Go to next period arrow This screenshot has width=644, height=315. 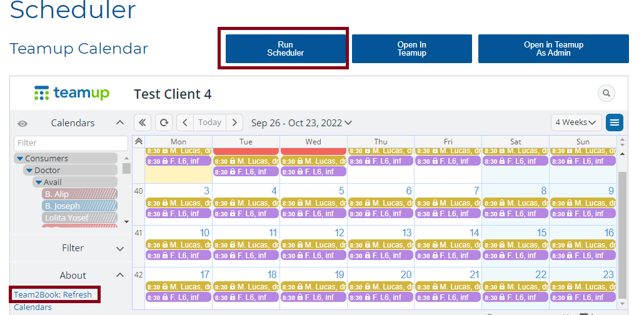pos(234,122)
